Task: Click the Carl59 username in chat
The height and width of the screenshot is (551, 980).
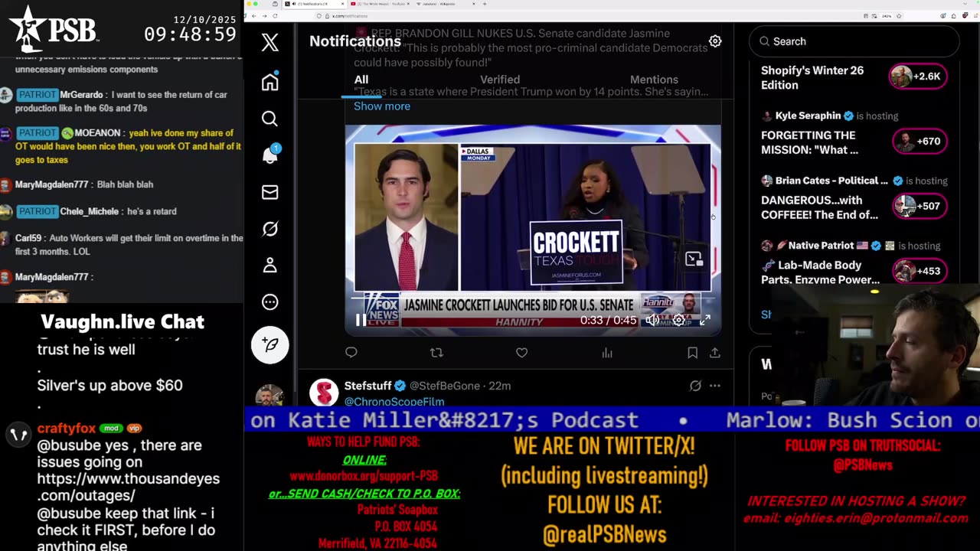Action: [28, 238]
